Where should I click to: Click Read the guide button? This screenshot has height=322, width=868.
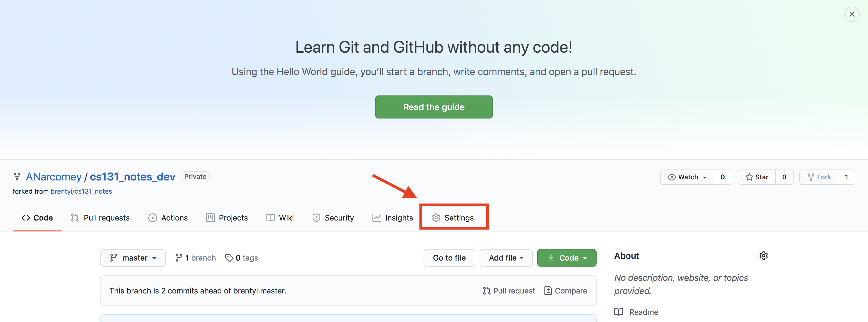(x=434, y=107)
